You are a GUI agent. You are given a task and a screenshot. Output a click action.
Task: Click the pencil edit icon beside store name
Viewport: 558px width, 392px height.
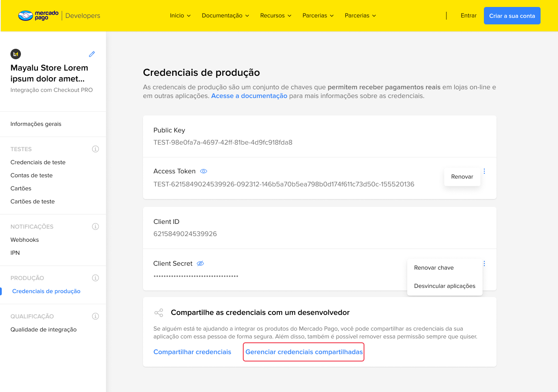pos(92,54)
